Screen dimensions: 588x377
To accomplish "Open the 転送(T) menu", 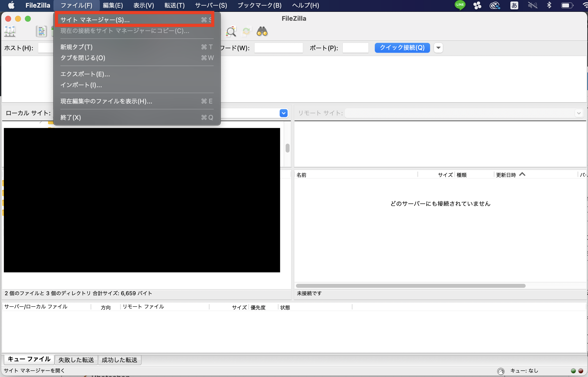I will point(174,5).
